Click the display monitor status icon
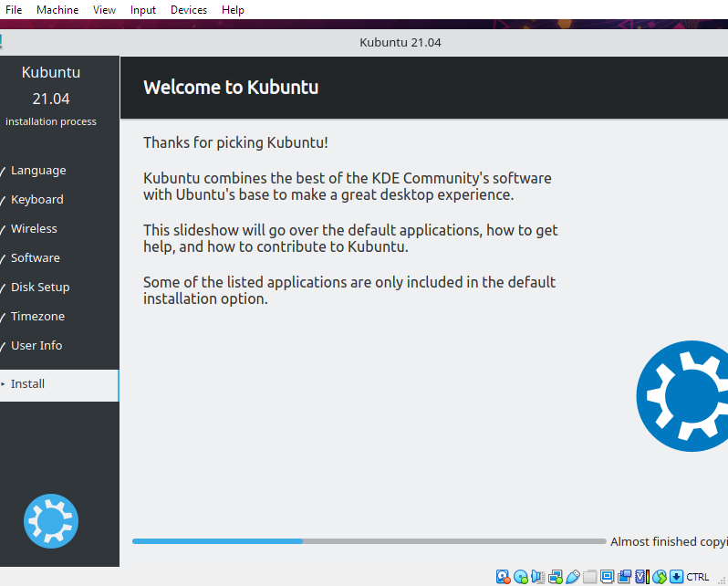The image size is (728, 586). click(607, 577)
